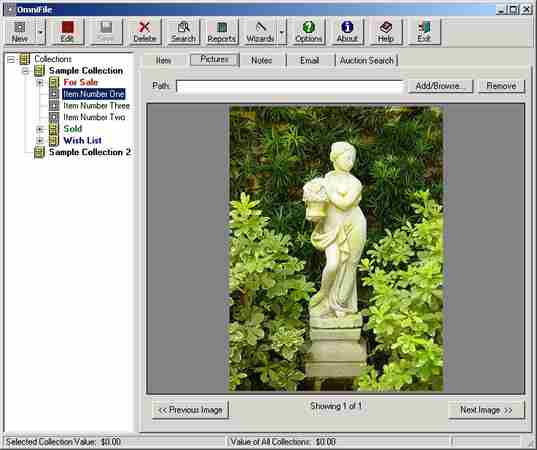Click the garden statue picture
Image resolution: width=537 pixels, height=450 pixels.
tap(336, 249)
